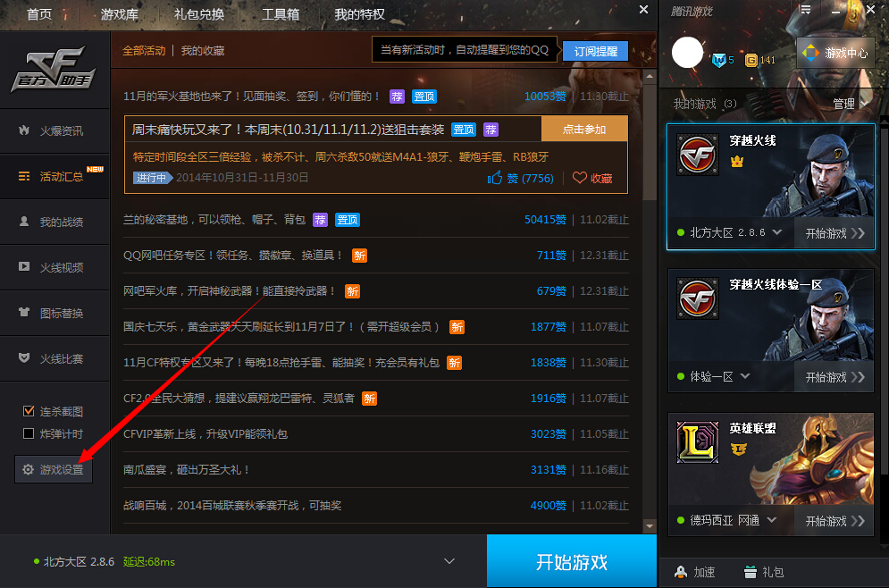The image size is (889, 588).
Task: Switch to the 礼包兑换 tab
Action: tap(199, 14)
